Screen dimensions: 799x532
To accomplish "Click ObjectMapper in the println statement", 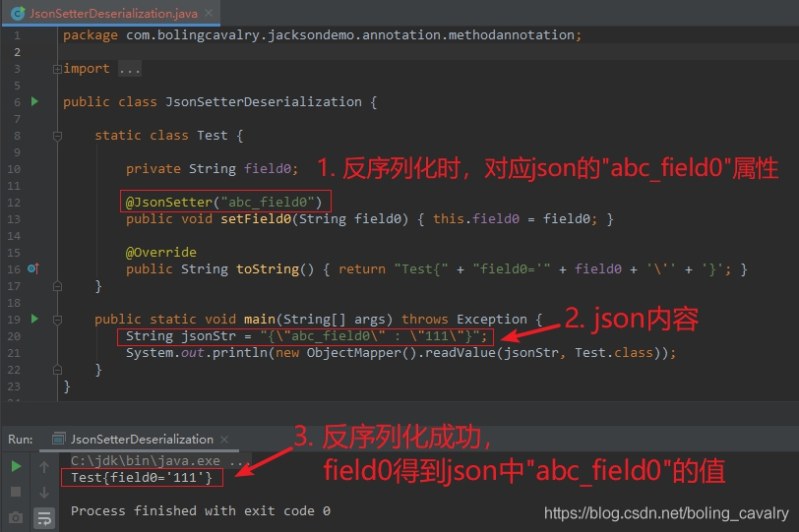I will (353, 353).
